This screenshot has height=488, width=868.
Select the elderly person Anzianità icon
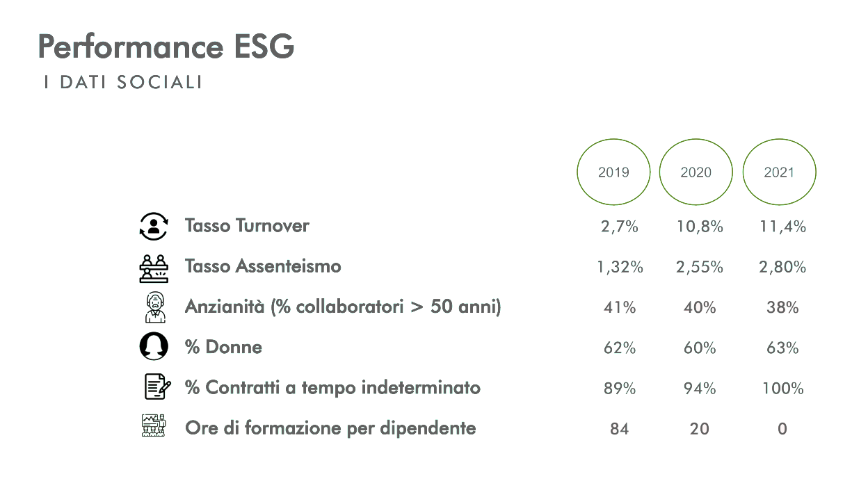(154, 307)
